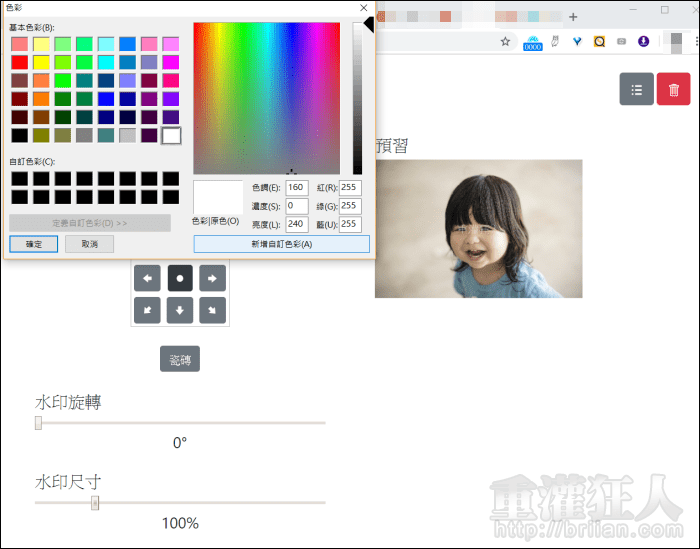Open the gray list menu button
This screenshot has width=700, height=549.
636,89
